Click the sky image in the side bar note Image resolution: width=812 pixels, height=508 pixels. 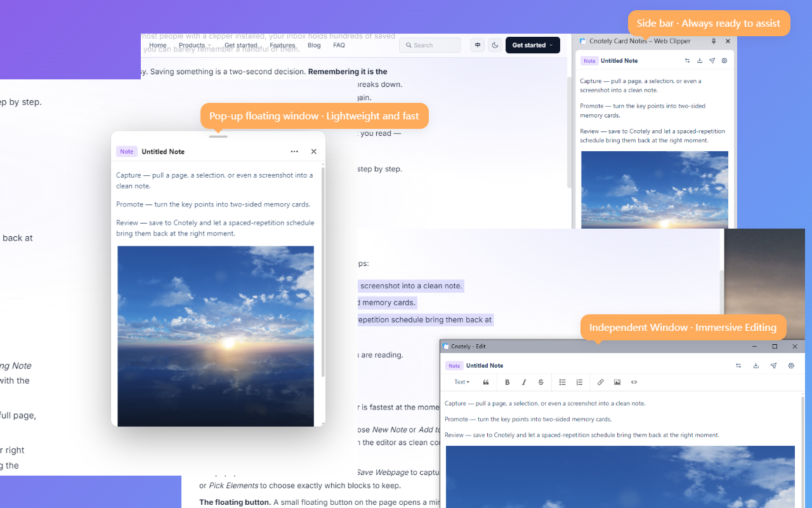click(x=655, y=190)
